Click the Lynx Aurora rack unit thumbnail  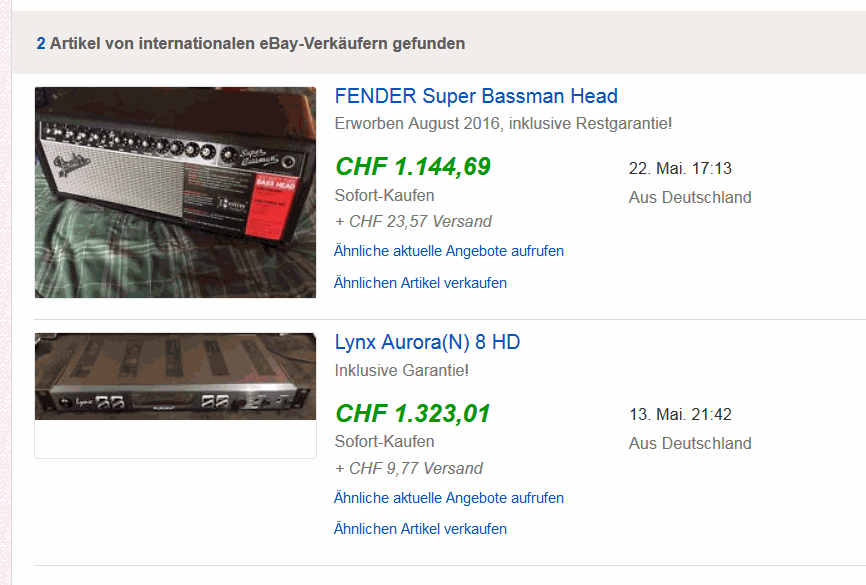tap(175, 377)
